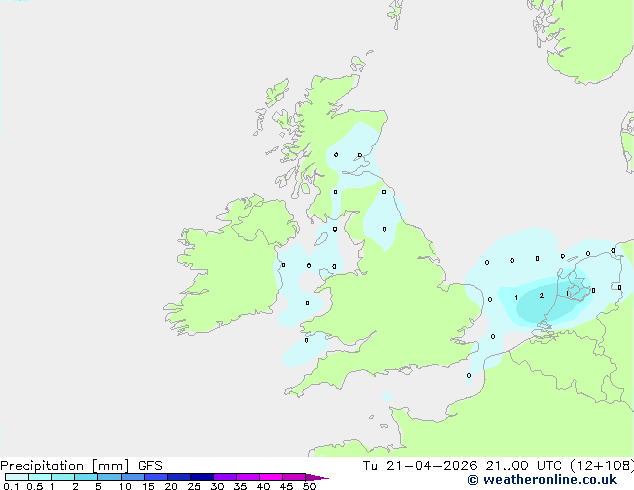
Task: Pick the 30–35 mm purple legend swatch
Action: [x=225, y=477]
